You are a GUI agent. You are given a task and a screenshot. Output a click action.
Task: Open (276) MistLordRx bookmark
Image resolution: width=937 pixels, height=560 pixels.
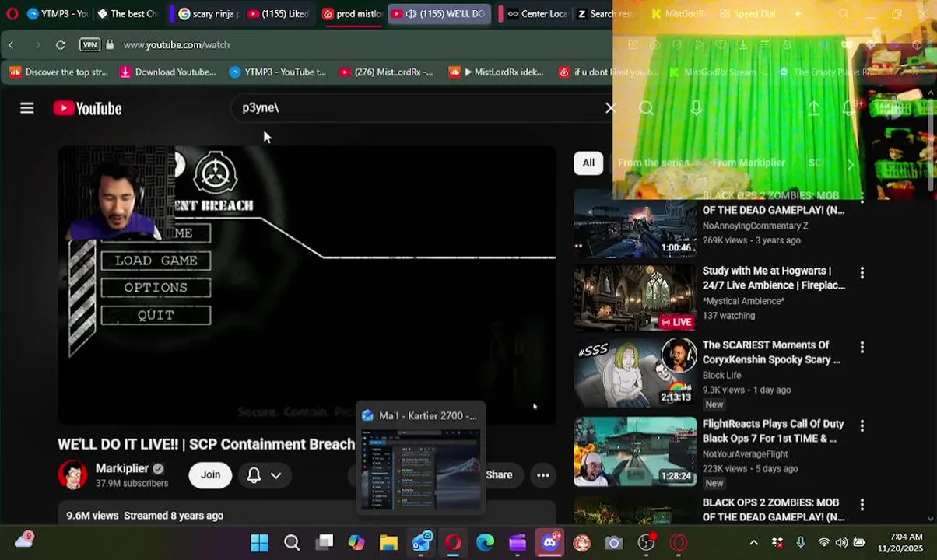point(386,72)
